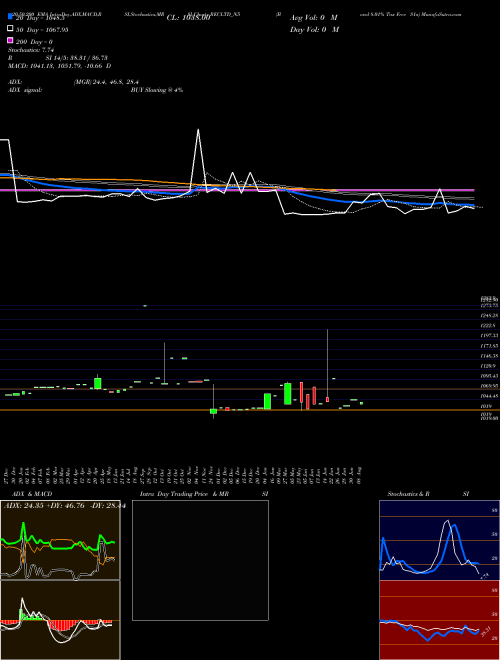
Task: Select the '50 Day = 1067.95' legend text
Action: tap(42, 30)
